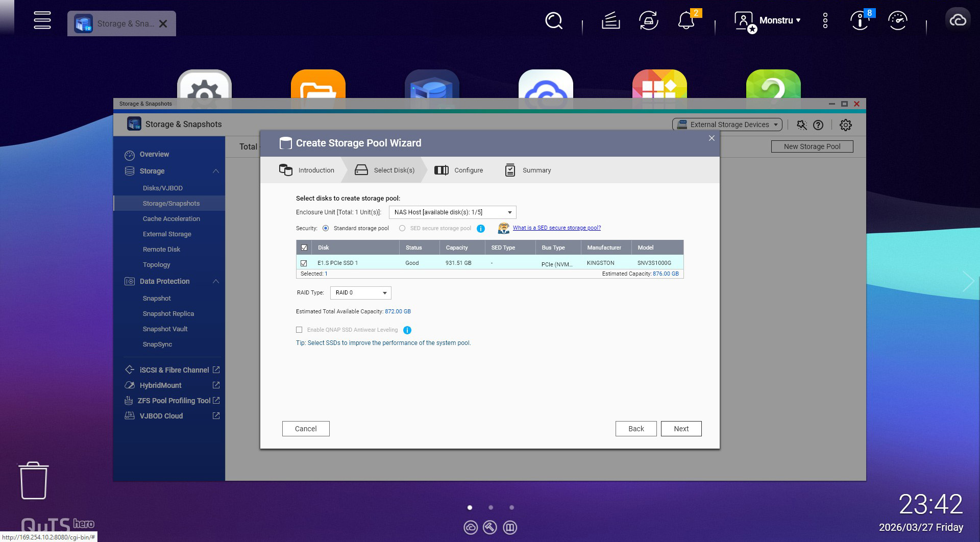Select Snapshot Vault in sidebar
This screenshot has width=980, height=542.
(165, 329)
